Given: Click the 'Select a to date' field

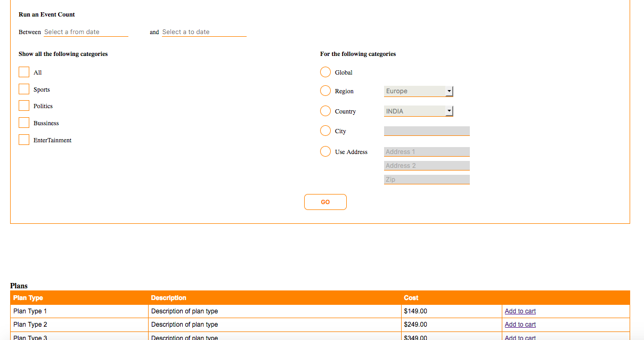Looking at the screenshot, I should coord(204,32).
